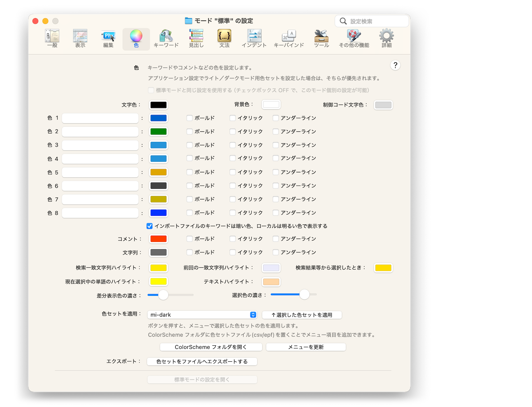Enable ボールド checkbox for 色 1
Viewport: 532px width, 407px height.
(x=190, y=118)
